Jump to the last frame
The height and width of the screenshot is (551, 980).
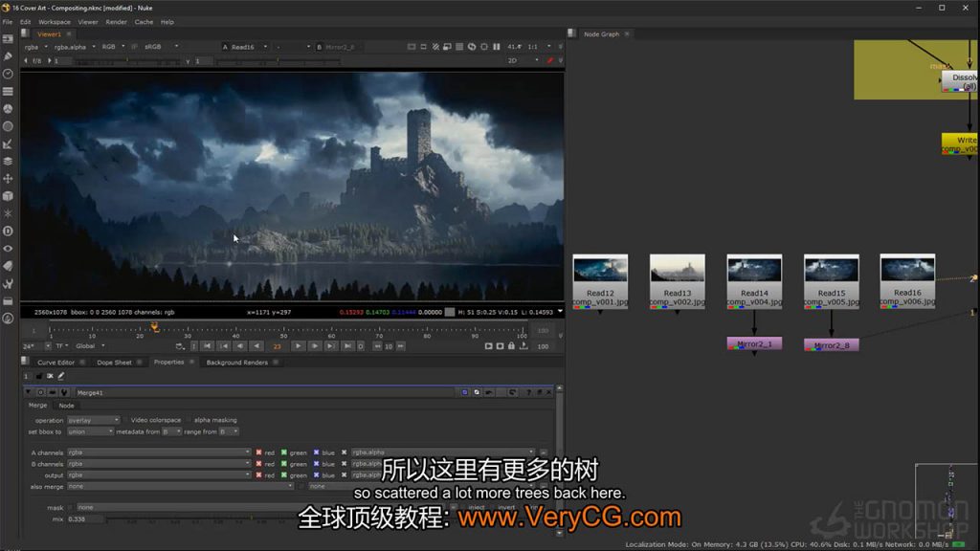pyautogui.click(x=347, y=346)
